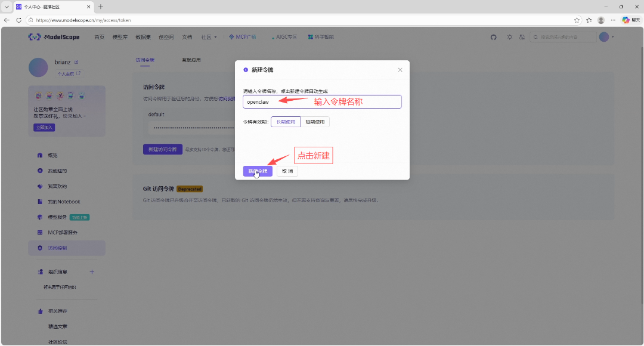Click the 立即加入 button
The image size is (644, 346).
coord(44,128)
